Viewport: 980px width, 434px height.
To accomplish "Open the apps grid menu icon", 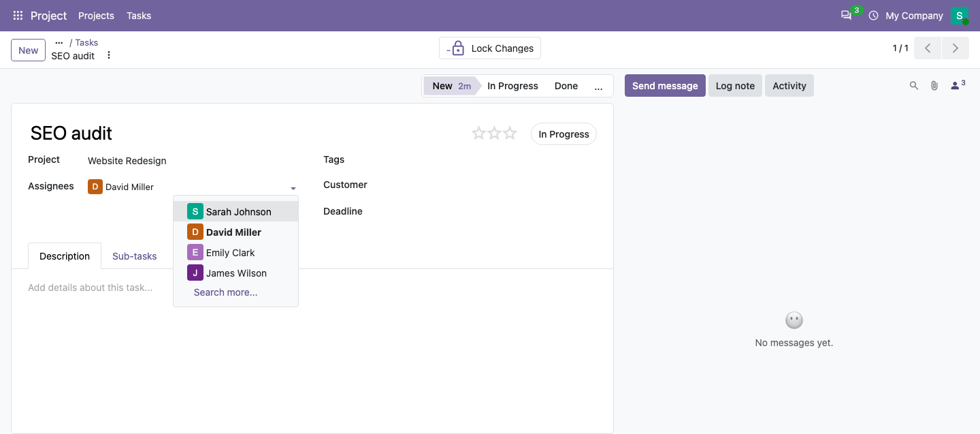I will pyautogui.click(x=18, y=15).
